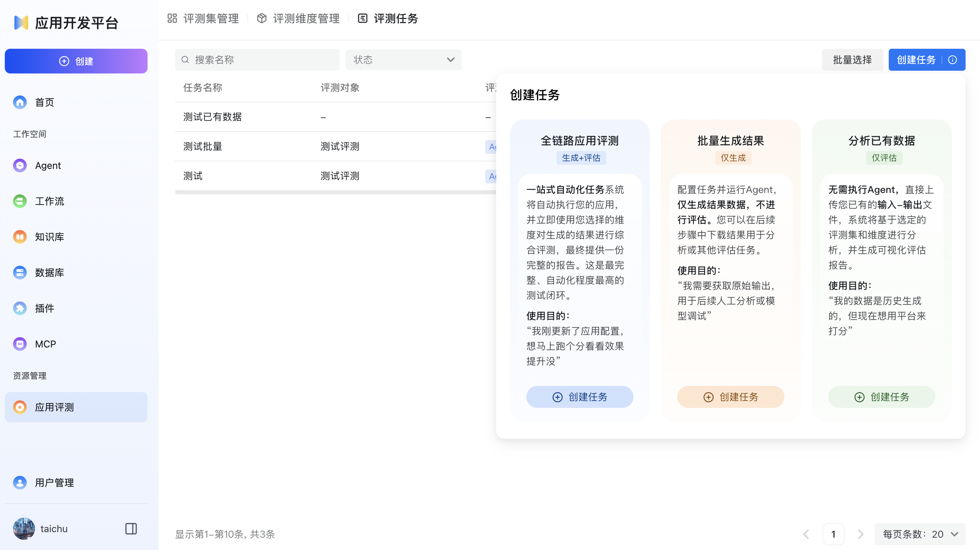Open 用户管理 settings
The height and width of the screenshot is (550, 980).
click(x=54, y=483)
